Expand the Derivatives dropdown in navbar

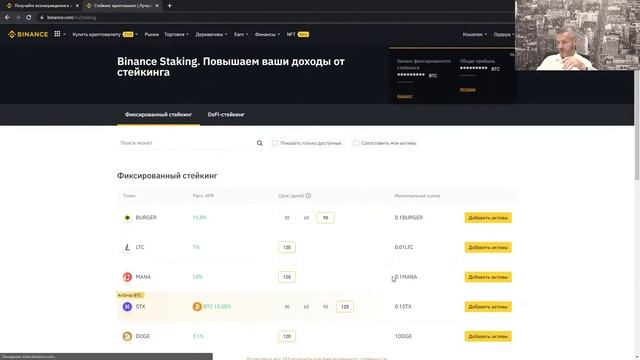[x=211, y=34]
